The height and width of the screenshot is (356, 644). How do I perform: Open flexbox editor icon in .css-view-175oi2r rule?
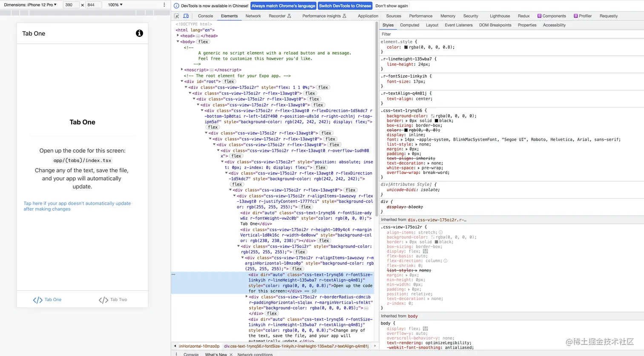[x=425, y=252]
